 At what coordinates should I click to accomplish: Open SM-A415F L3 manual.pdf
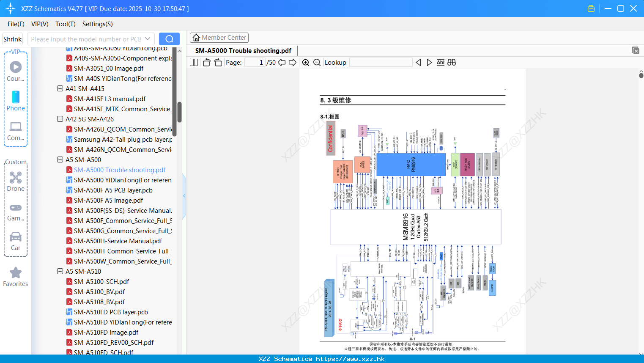tap(106, 99)
